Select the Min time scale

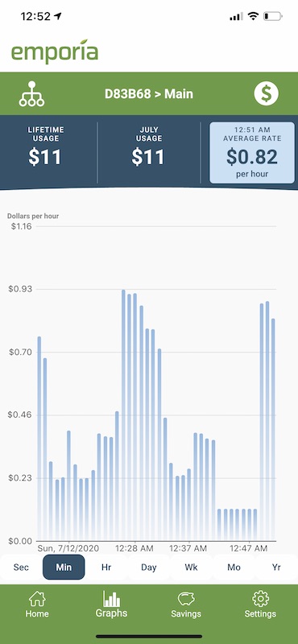[64, 568]
